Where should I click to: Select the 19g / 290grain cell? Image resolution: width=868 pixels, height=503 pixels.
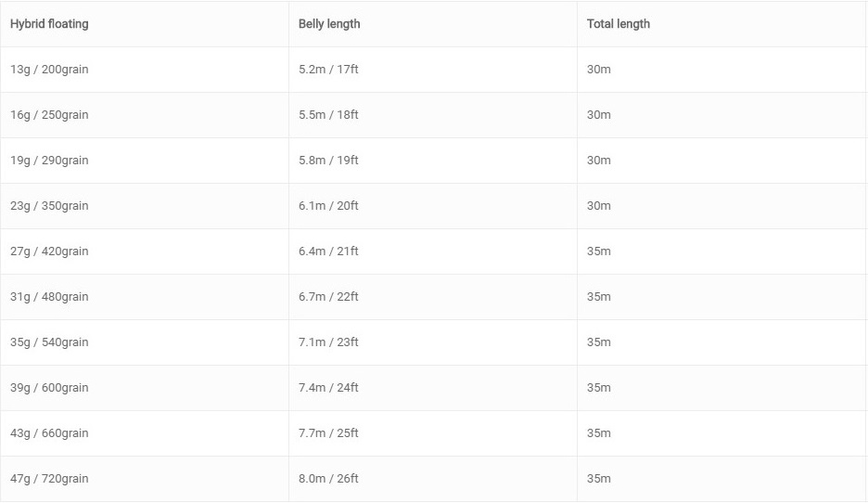coord(145,161)
